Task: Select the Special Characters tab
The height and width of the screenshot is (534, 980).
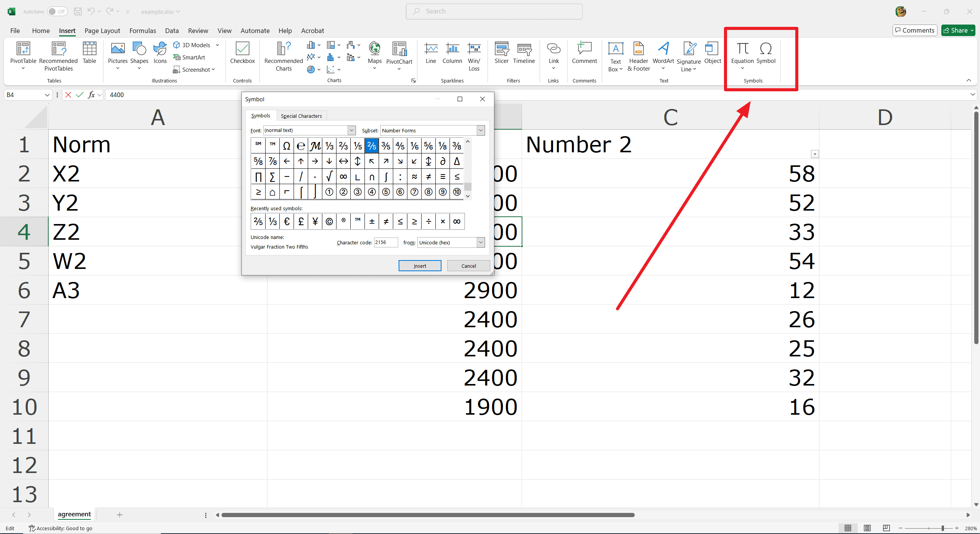Action: pos(301,116)
